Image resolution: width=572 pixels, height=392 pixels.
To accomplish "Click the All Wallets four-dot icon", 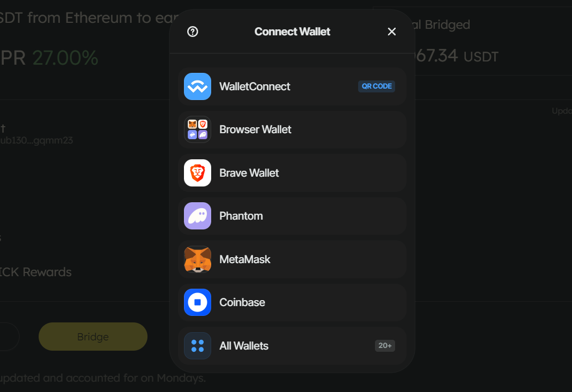I will pyautogui.click(x=198, y=346).
